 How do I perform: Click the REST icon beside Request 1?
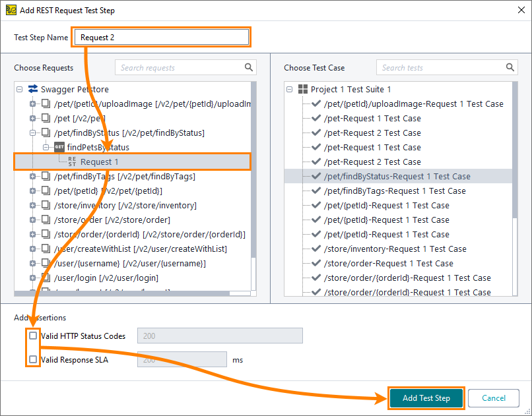coord(72,162)
